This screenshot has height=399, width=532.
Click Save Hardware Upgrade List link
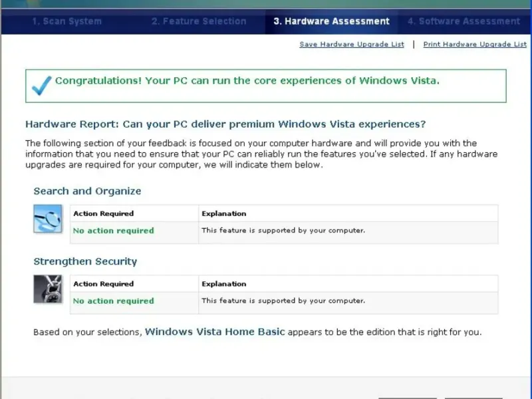point(352,45)
